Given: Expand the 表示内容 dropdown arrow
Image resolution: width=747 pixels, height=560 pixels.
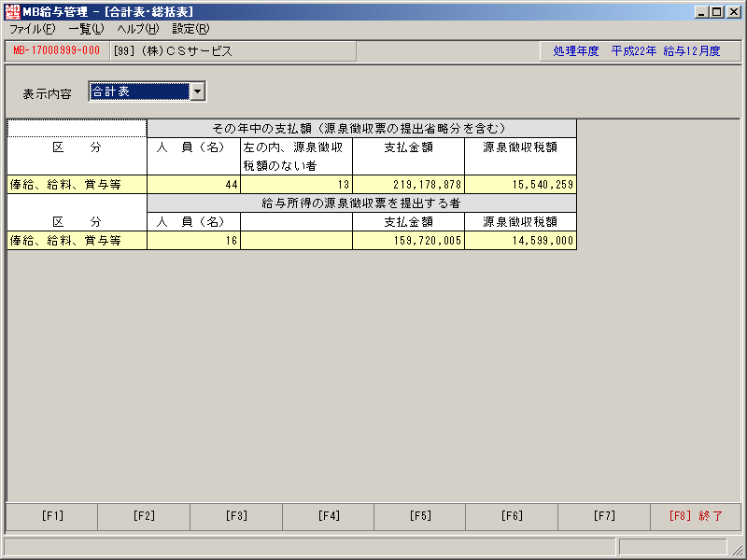Looking at the screenshot, I should (x=198, y=91).
